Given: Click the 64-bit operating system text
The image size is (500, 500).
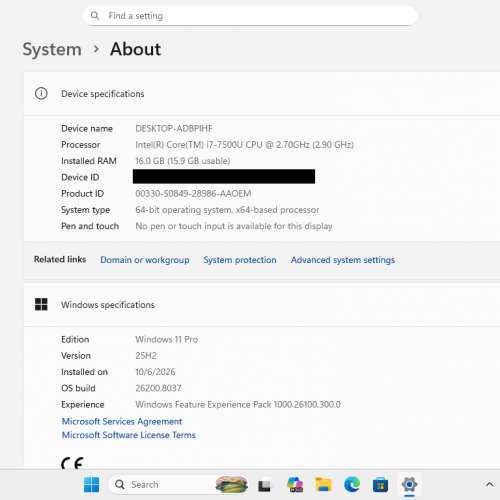Looking at the screenshot, I should pos(227,210).
